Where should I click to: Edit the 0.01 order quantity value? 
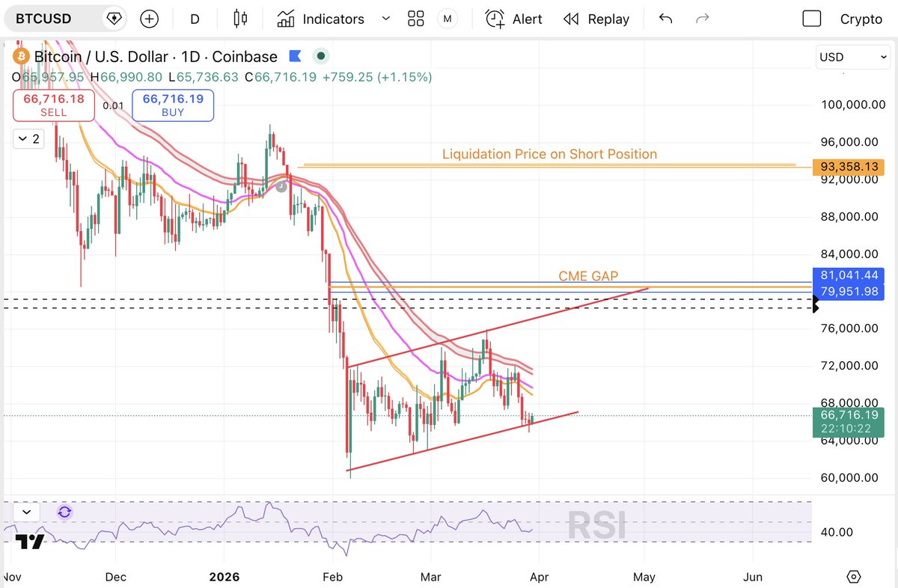point(113,105)
